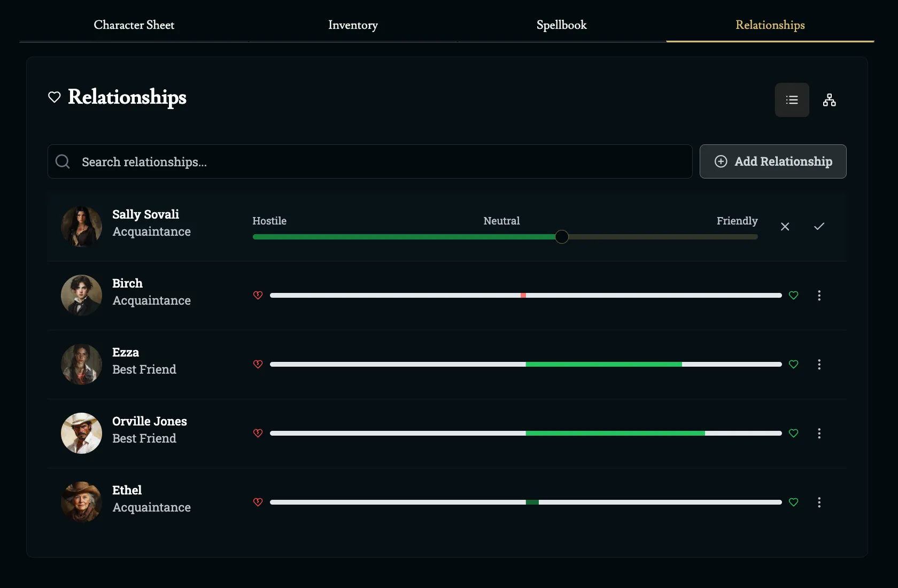Click broken heart icon in Birch's row
898x588 pixels.
258,296
